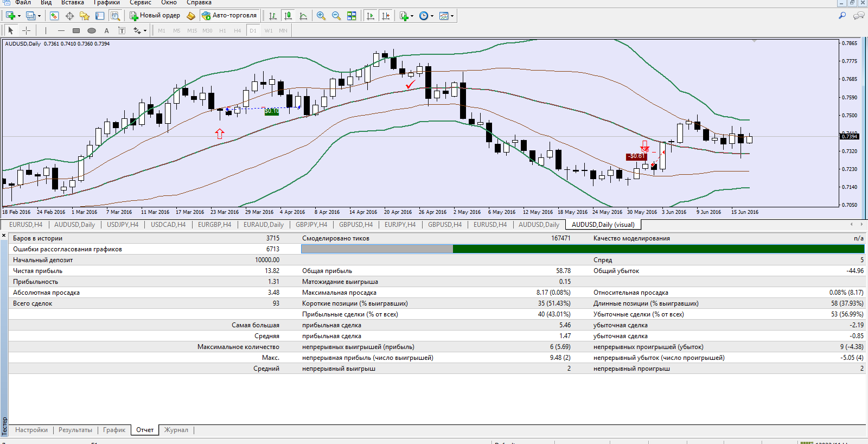This screenshot has width=868, height=444.
Task: Toggle candlestick chart mode
Action: pyautogui.click(x=288, y=16)
